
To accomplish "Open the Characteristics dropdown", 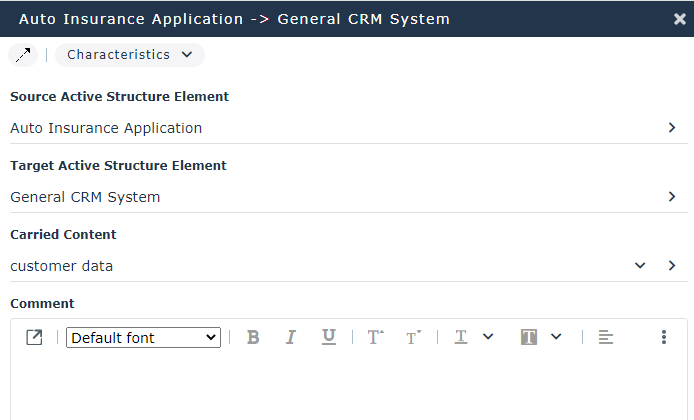I will [x=130, y=55].
